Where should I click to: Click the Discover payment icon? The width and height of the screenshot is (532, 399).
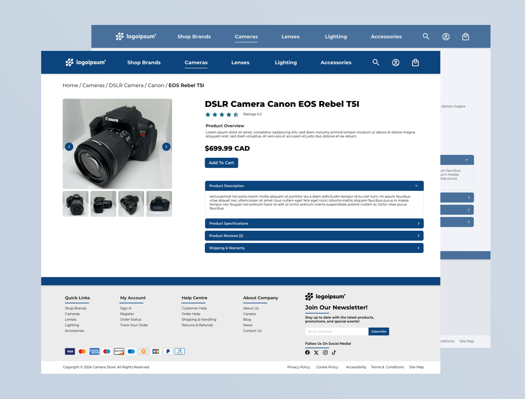[x=119, y=351]
